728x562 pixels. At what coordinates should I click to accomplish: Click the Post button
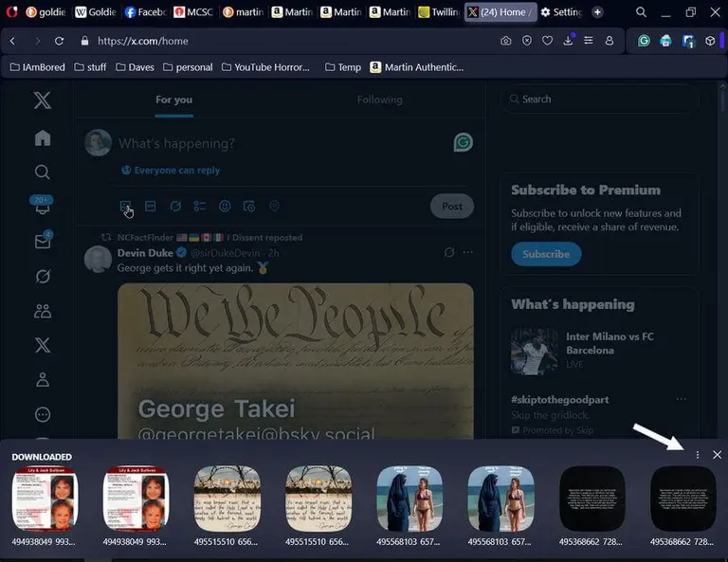(452, 206)
